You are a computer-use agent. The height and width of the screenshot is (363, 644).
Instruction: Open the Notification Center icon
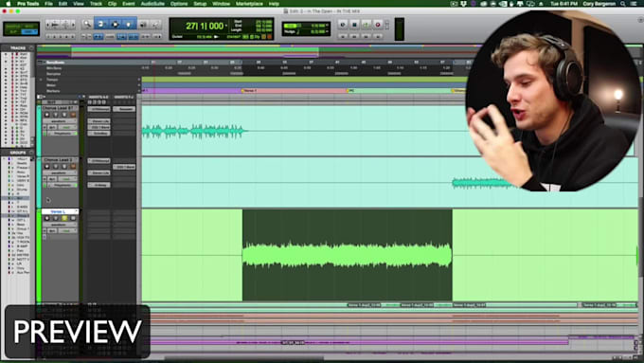pyautogui.click(x=635, y=4)
